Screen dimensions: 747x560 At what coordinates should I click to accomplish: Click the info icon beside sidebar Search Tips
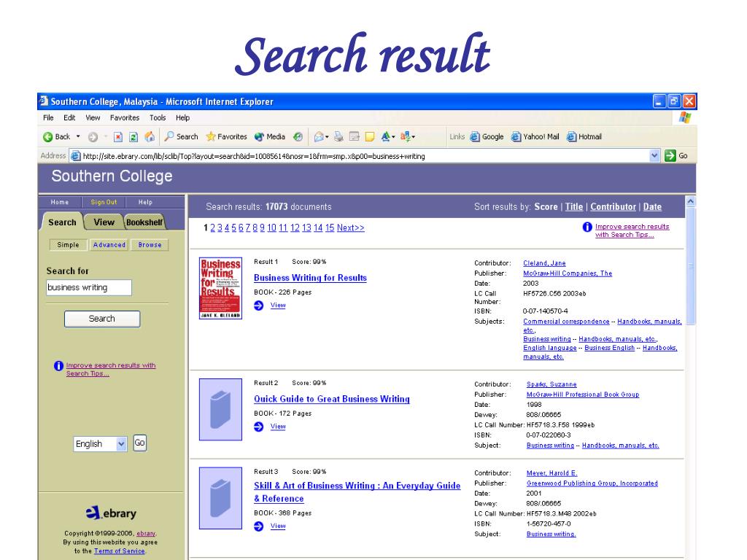click(x=58, y=366)
